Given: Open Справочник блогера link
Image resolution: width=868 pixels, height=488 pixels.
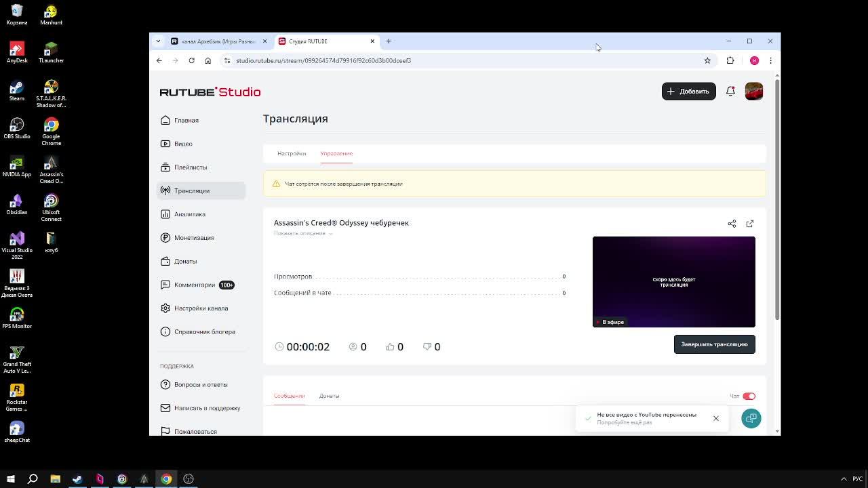Looking at the screenshot, I should tap(198, 331).
